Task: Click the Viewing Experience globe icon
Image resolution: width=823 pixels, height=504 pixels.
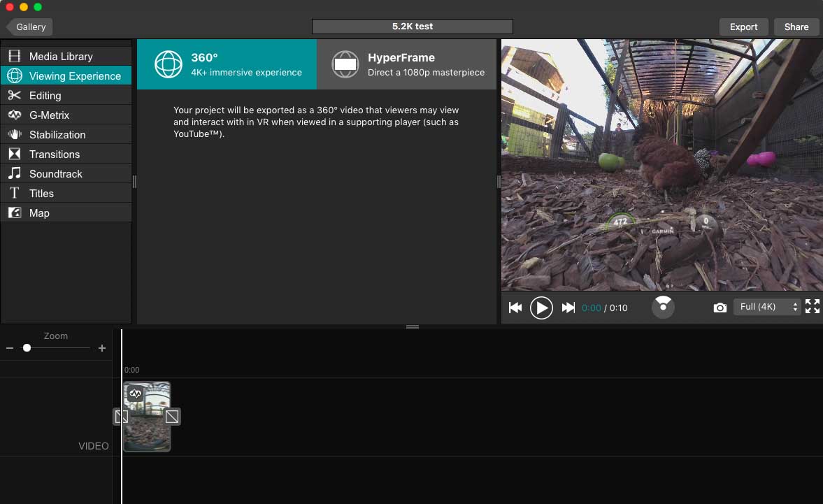Action: click(15, 75)
